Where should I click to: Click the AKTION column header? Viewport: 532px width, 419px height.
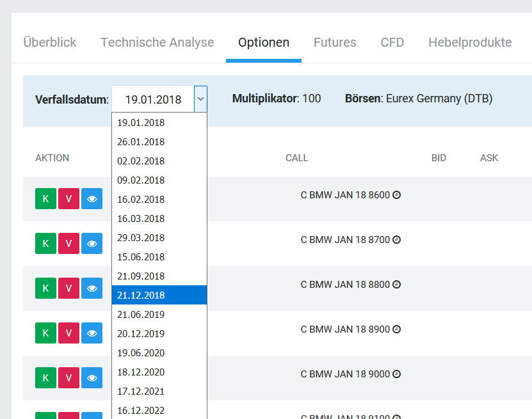click(x=52, y=158)
